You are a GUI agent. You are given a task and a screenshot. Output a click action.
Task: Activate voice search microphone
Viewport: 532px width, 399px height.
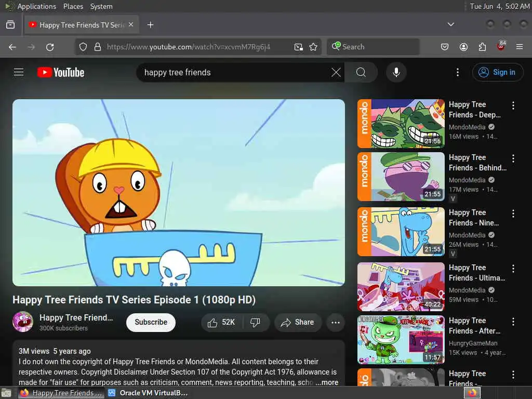396,72
